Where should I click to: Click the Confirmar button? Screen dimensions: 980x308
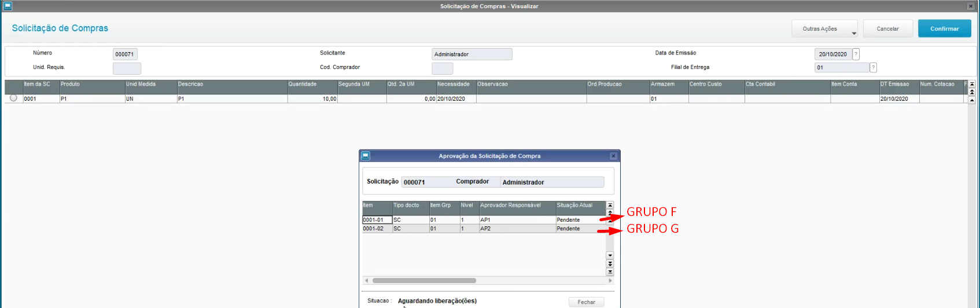click(944, 28)
